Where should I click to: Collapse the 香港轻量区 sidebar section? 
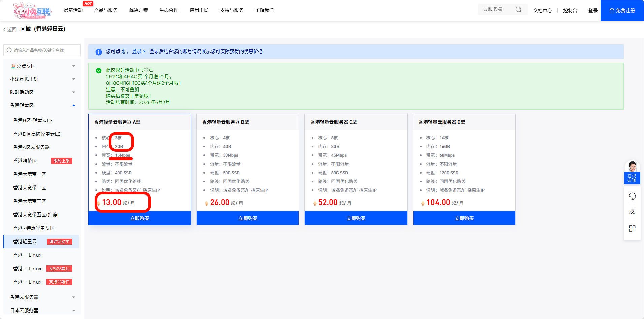(42, 105)
